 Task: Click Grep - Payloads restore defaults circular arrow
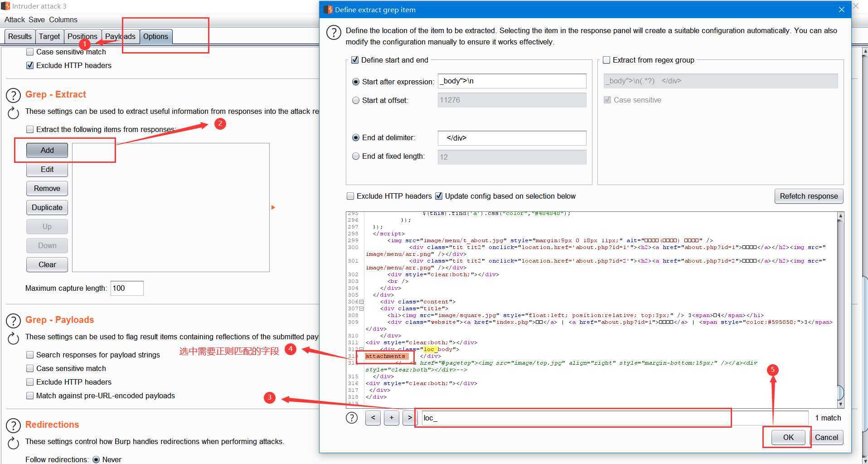click(x=14, y=338)
